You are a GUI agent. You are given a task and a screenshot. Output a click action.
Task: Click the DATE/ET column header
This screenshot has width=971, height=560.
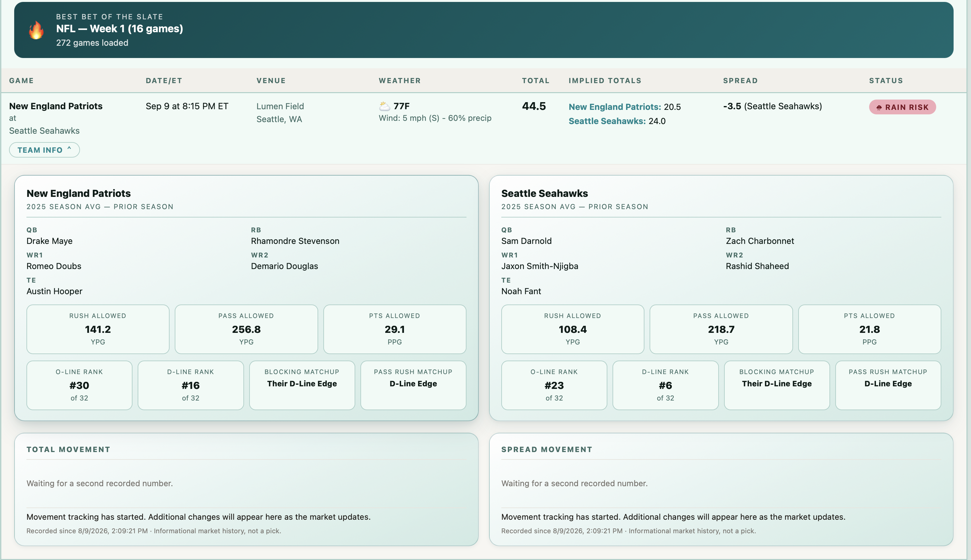click(x=164, y=81)
